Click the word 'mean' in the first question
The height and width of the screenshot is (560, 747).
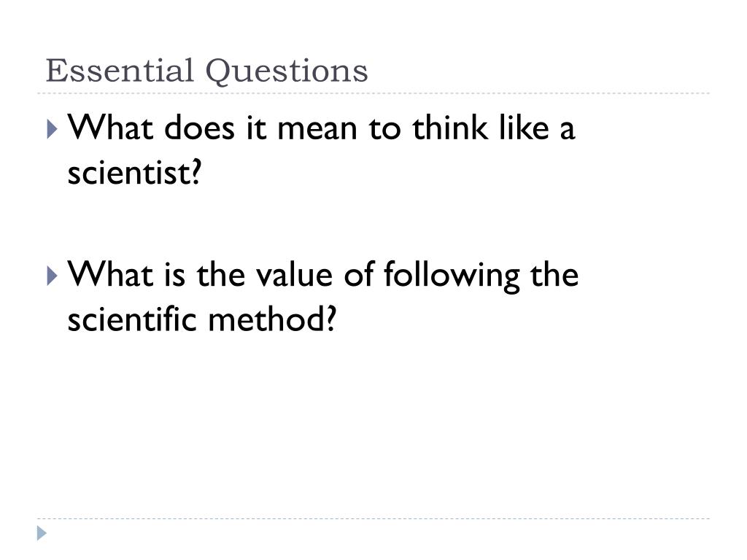[317, 130]
